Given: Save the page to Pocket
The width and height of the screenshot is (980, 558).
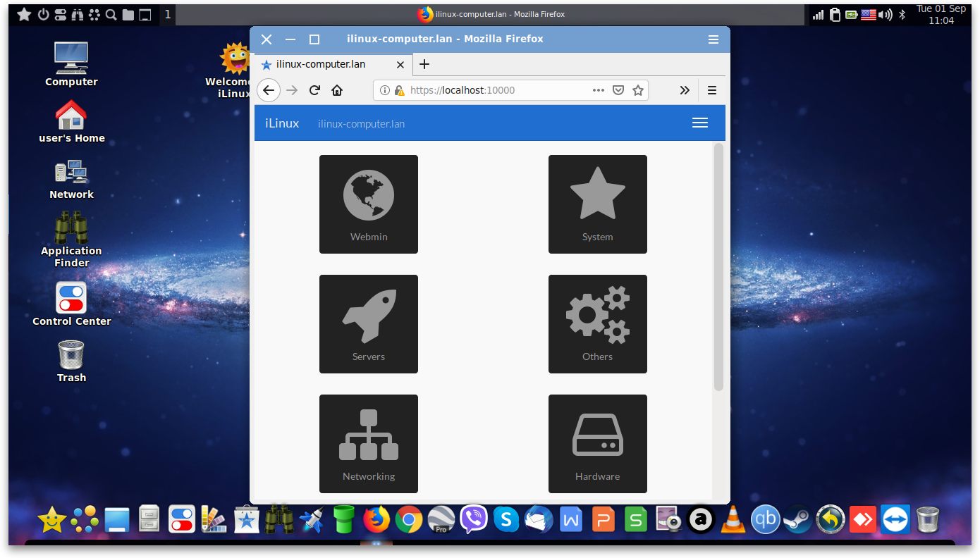Looking at the screenshot, I should (618, 90).
